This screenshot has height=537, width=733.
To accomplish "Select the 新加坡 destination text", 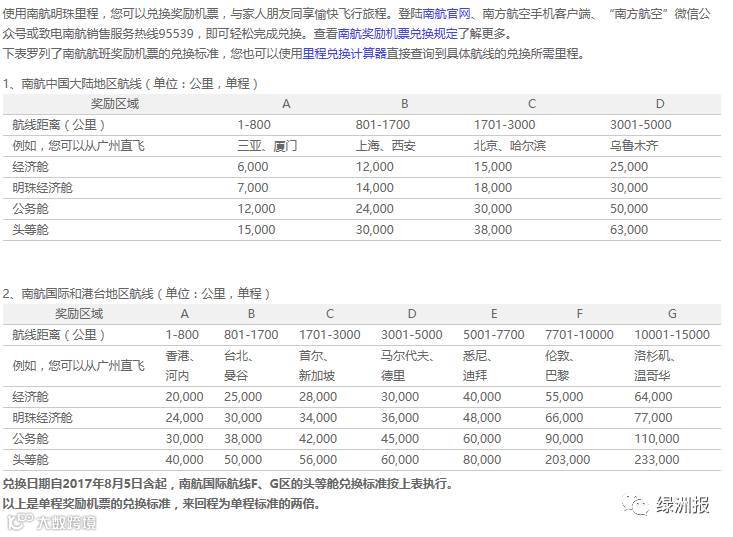I will click(317, 376).
